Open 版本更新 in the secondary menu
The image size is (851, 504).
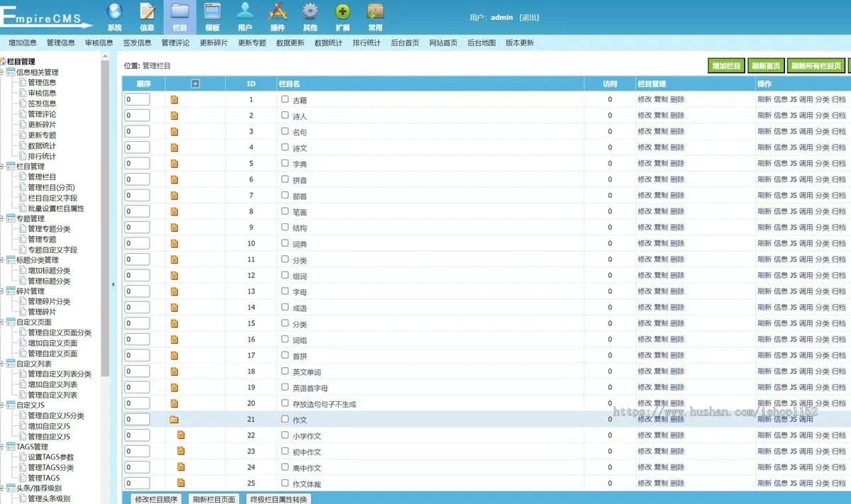point(520,43)
